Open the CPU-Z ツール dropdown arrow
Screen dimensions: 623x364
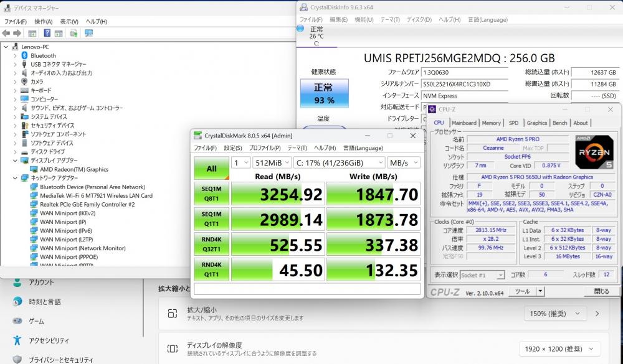(540, 291)
